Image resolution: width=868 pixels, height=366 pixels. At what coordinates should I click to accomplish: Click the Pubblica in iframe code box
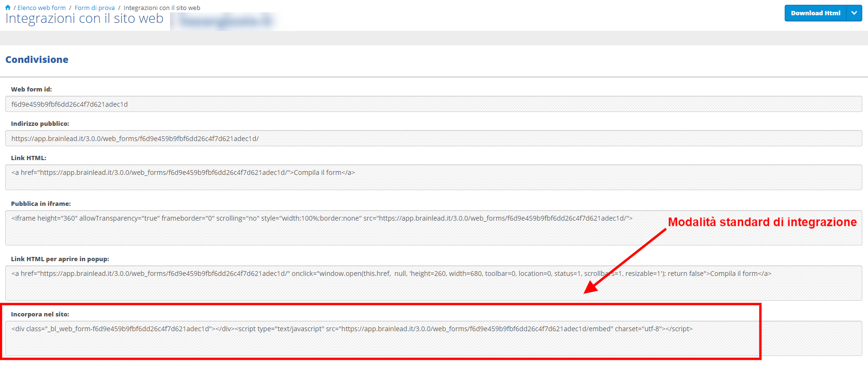(433, 228)
